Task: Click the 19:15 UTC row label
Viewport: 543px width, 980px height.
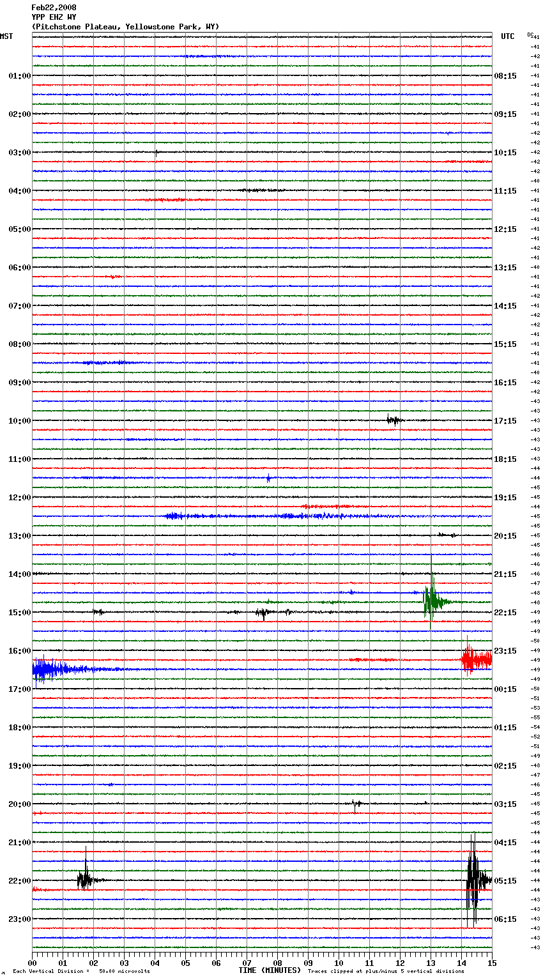Action: coord(505,498)
